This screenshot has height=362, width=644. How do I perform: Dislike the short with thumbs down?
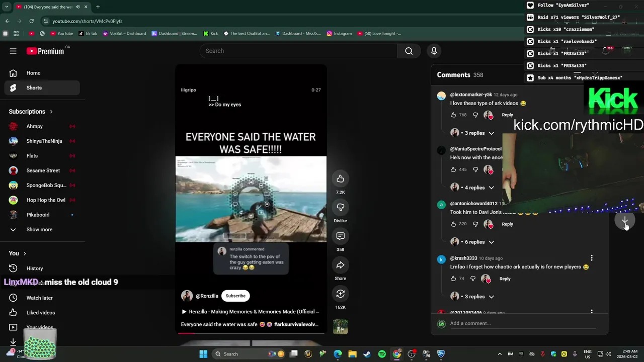[x=340, y=207]
